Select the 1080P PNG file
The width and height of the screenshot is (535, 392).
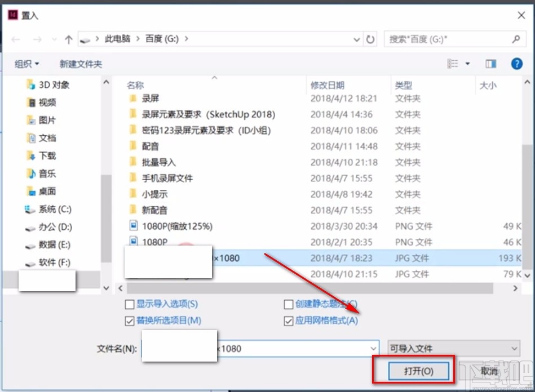pos(148,242)
